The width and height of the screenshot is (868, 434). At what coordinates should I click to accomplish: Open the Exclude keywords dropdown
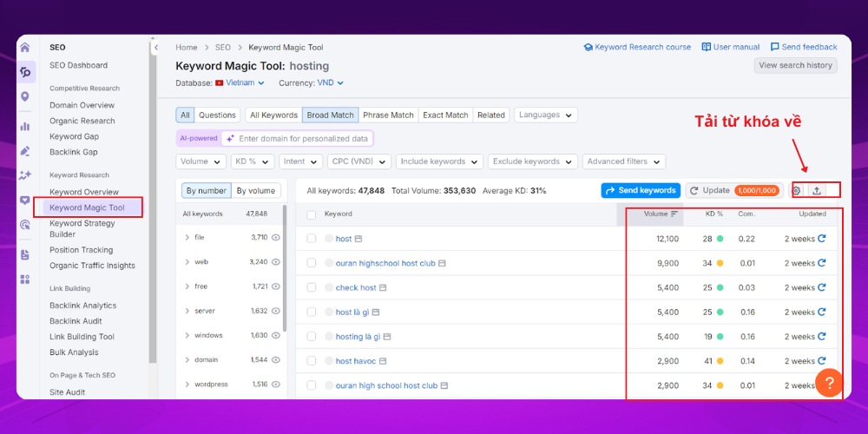[533, 161]
